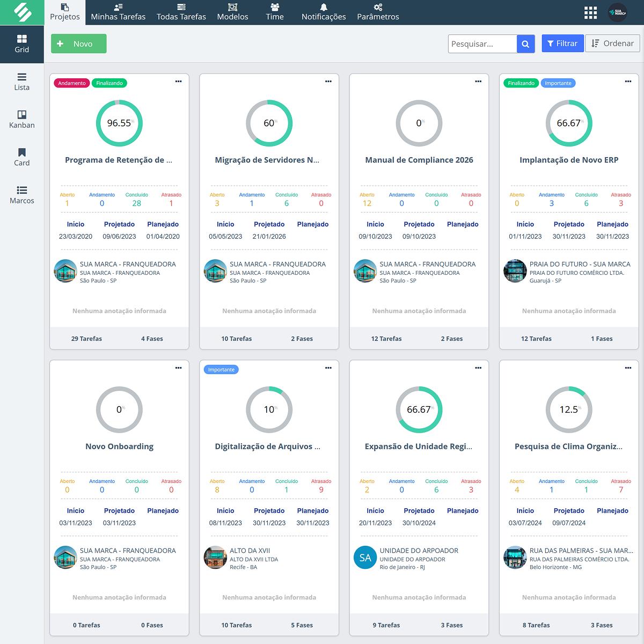Open Ordenar sorting options

[612, 43]
